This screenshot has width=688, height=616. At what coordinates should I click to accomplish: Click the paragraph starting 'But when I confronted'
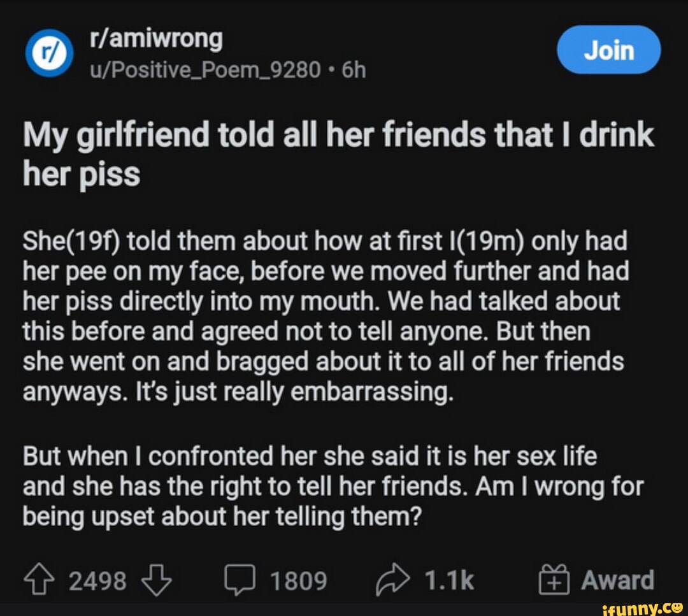(x=331, y=487)
